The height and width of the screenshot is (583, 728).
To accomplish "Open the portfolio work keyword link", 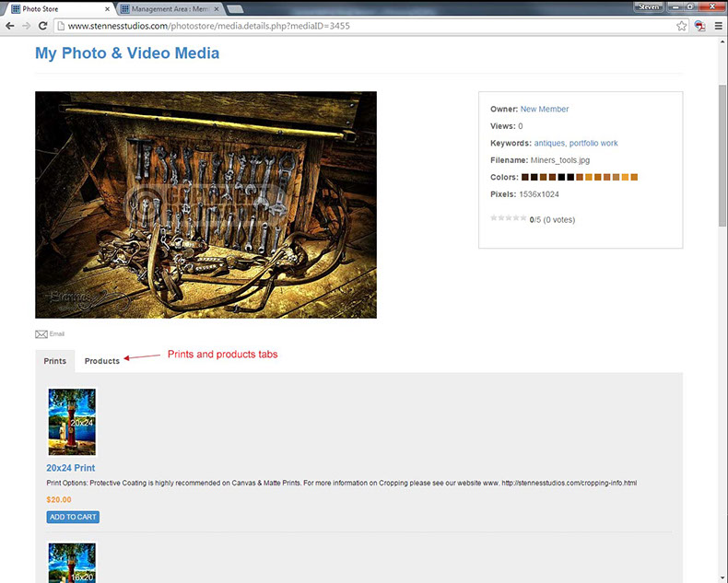I will [593, 144].
